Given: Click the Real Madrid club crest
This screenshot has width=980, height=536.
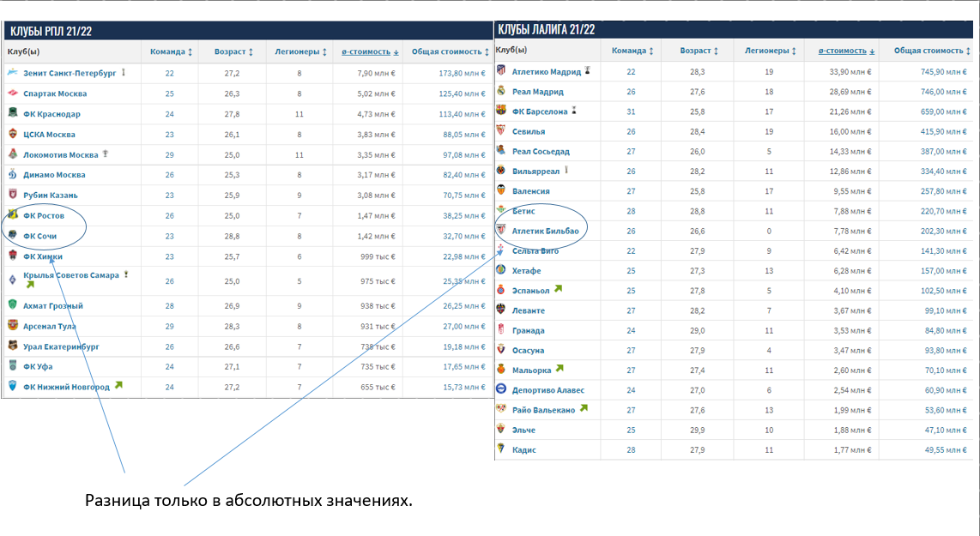Looking at the screenshot, I should pyautogui.click(x=501, y=91).
